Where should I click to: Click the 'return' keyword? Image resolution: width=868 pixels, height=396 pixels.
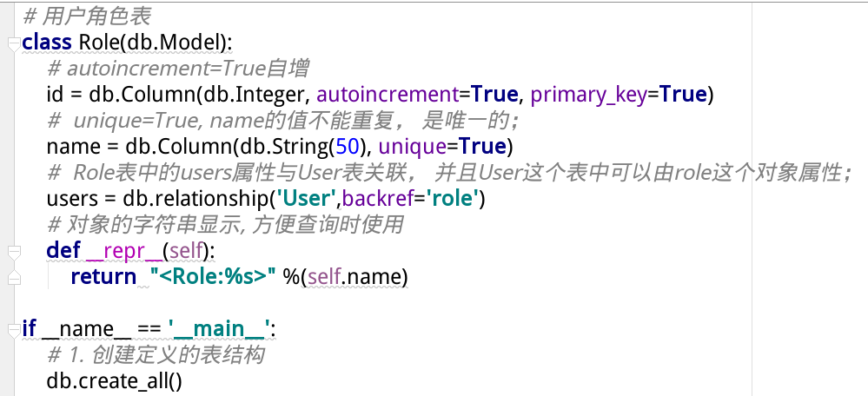pos(103,276)
